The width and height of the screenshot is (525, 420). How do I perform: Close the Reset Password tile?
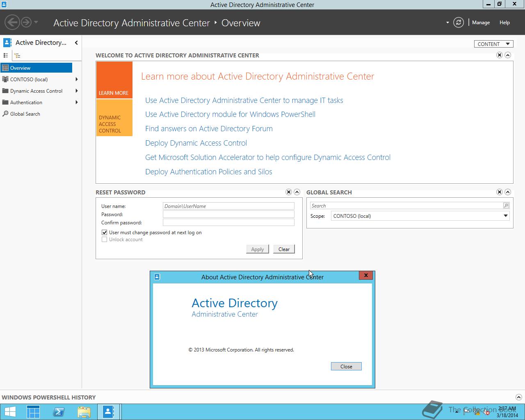[289, 192]
